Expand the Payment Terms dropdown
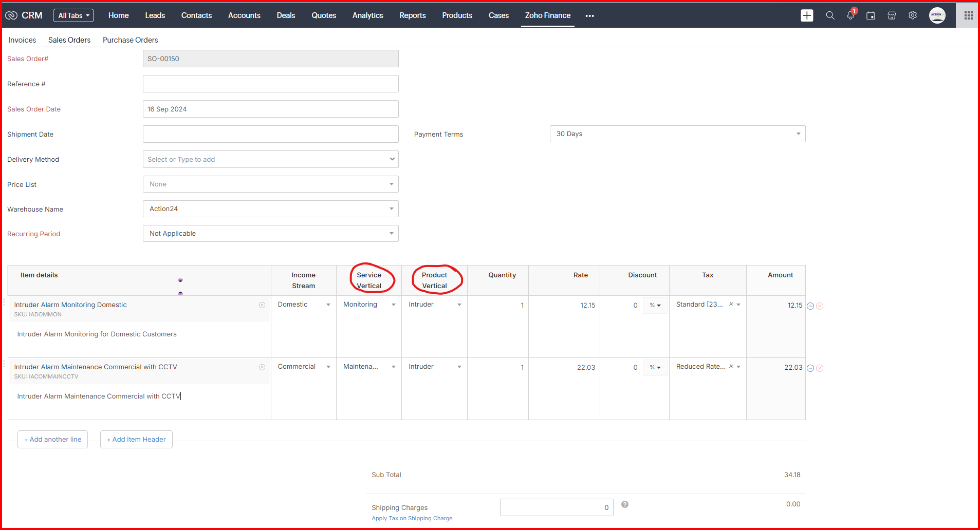The height and width of the screenshot is (530, 980). click(677, 134)
